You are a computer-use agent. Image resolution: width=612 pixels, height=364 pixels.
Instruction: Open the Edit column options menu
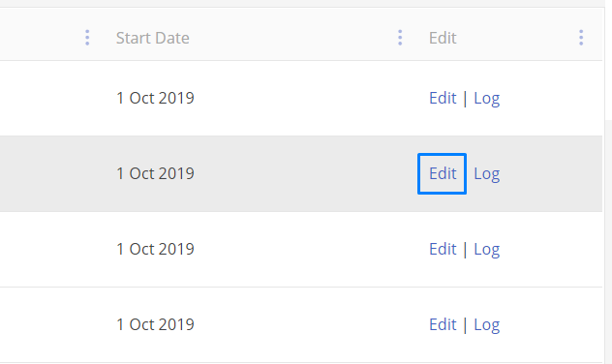581,38
